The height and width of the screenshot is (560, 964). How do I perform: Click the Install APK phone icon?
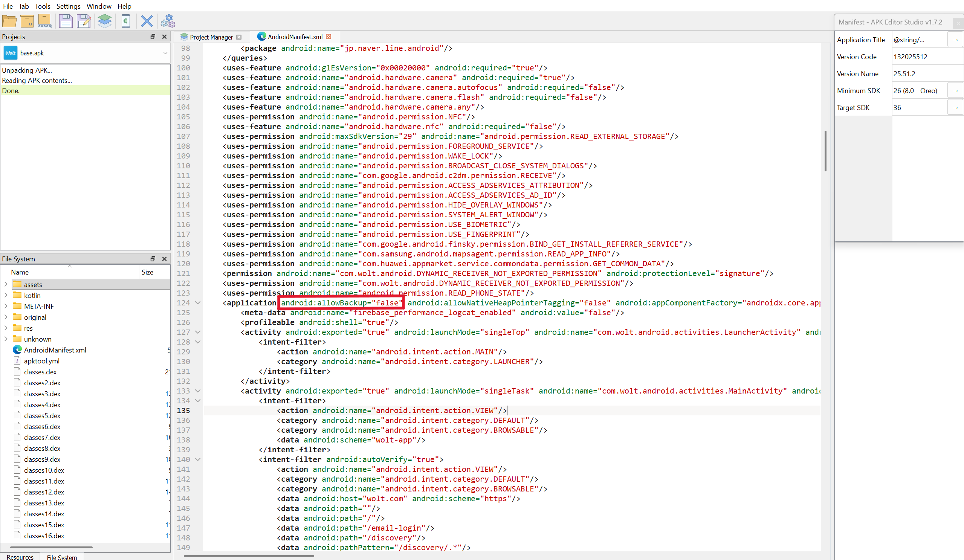125,21
